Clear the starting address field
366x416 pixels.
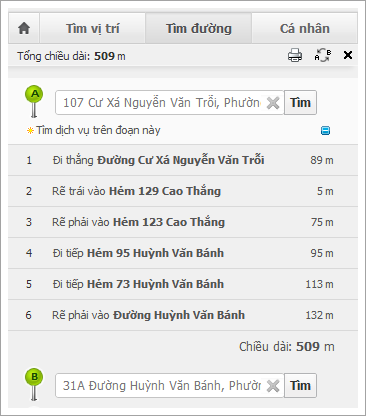pos(273,103)
